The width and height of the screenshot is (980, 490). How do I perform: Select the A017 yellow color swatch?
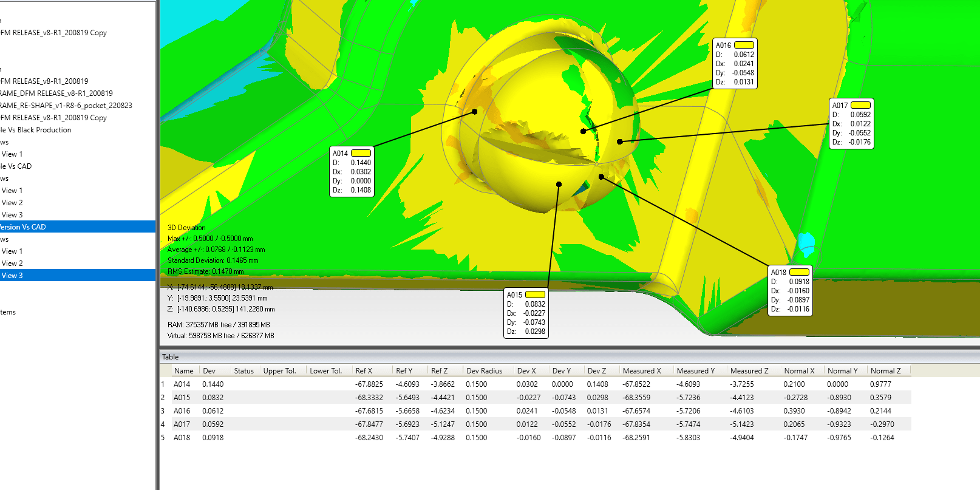pos(860,105)
